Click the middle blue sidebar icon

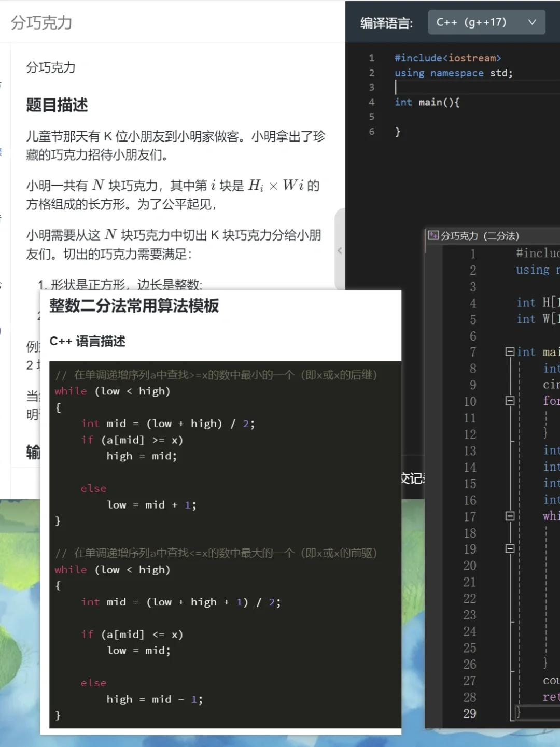[3, 152]
